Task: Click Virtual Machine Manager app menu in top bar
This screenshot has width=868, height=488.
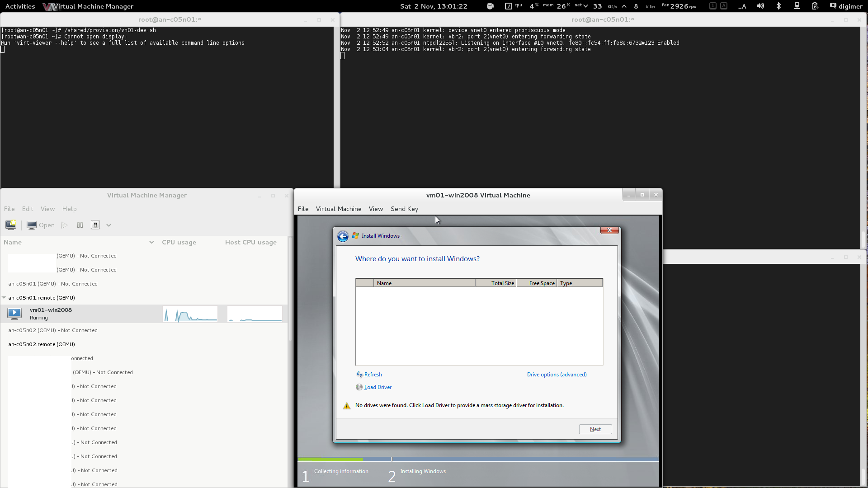Action: pyautogui.click(x=88, y=6)
